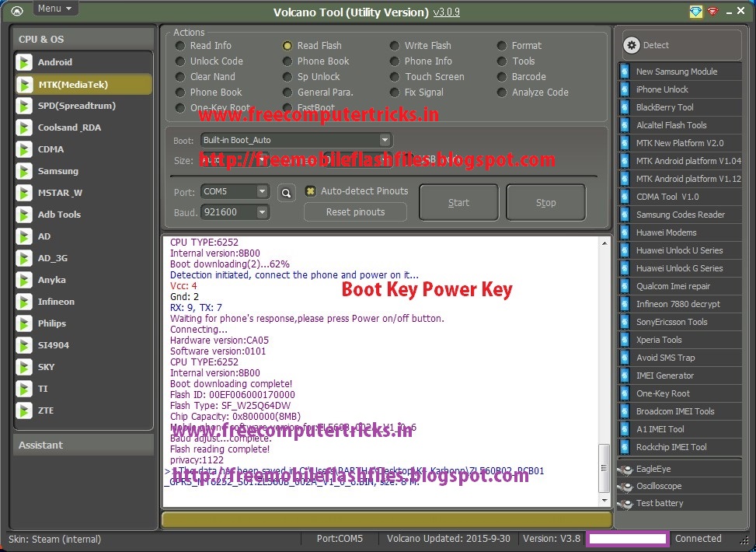Select the Write Flash radio option
Image resolution: width=756 pixels, height=552 pixels.
point(395,46)
